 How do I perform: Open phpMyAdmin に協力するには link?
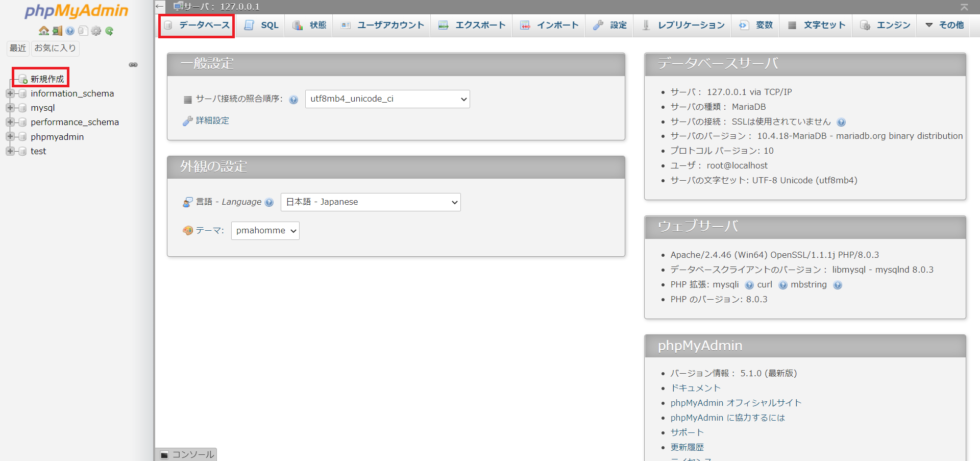pyautogui.click(x=728, y=418)
